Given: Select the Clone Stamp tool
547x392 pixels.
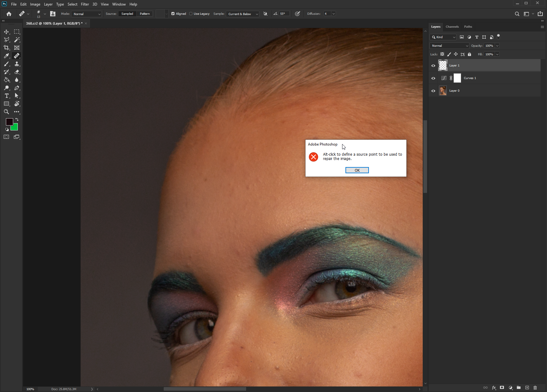Looking at the screenshot, I should point(17,64).
